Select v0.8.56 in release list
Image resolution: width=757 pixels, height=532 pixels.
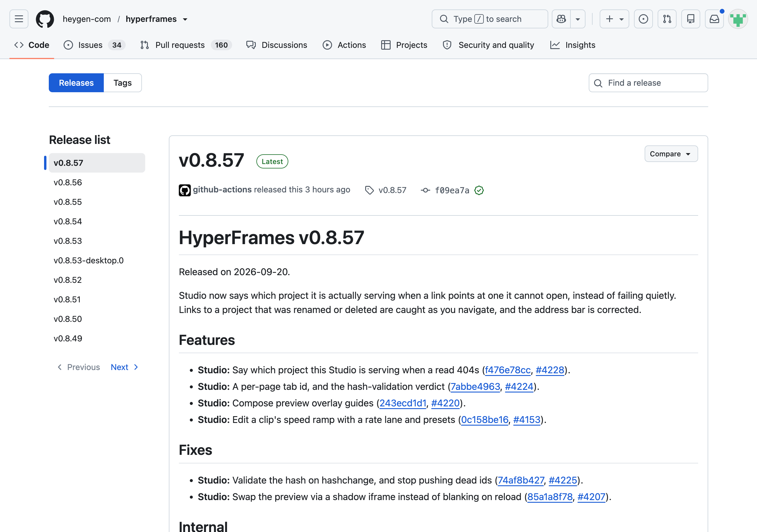(x=97, y=182)
